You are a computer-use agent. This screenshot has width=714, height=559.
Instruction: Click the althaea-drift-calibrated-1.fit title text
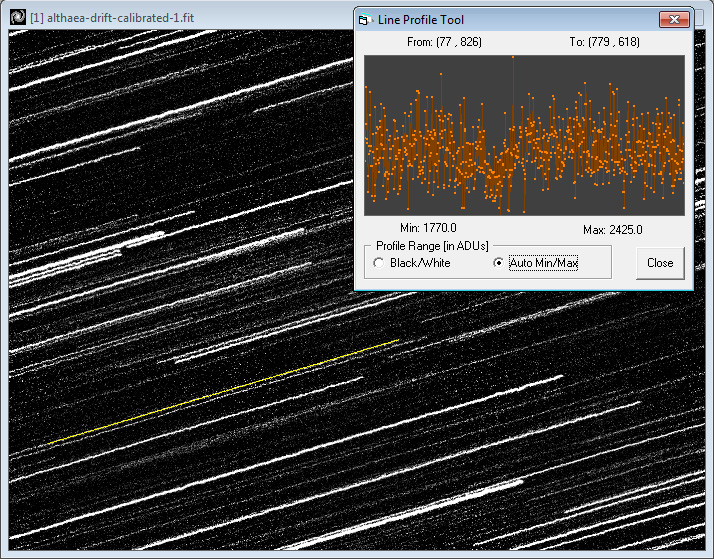pos(112,18)
